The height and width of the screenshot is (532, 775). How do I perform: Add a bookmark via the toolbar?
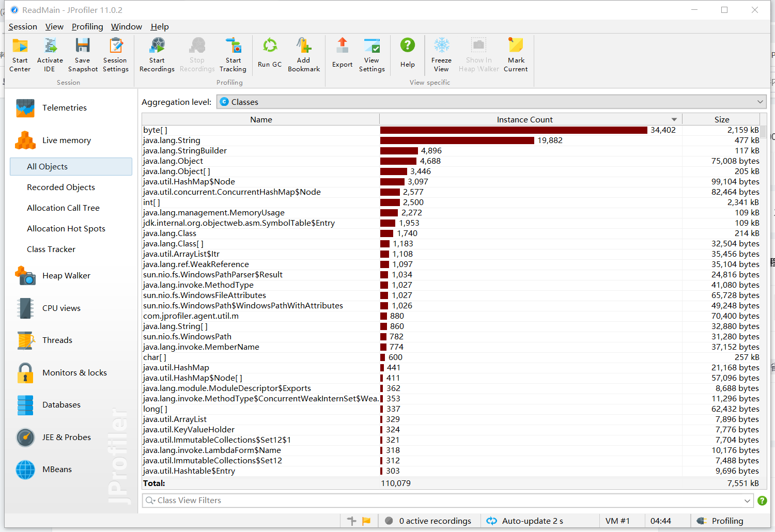pyautogui.click(x=304, y=54)
